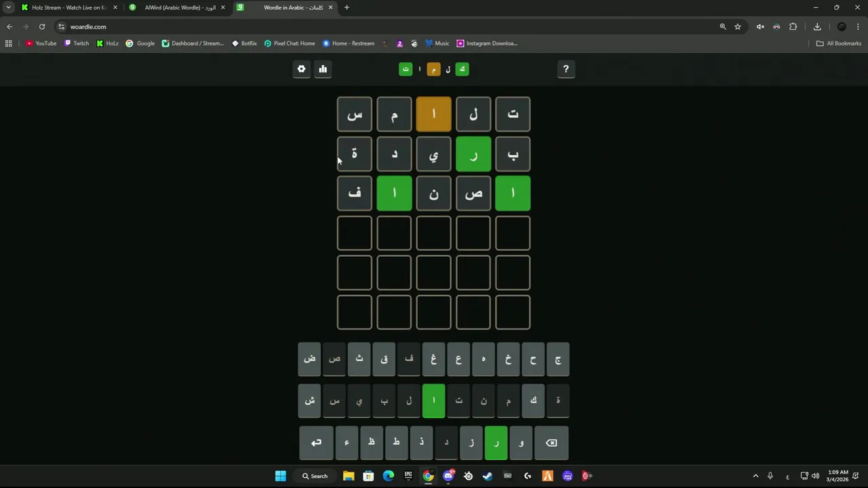868x488 pixels.
Task: Open the Home - Restream bookmark
Action: (349, 43)
